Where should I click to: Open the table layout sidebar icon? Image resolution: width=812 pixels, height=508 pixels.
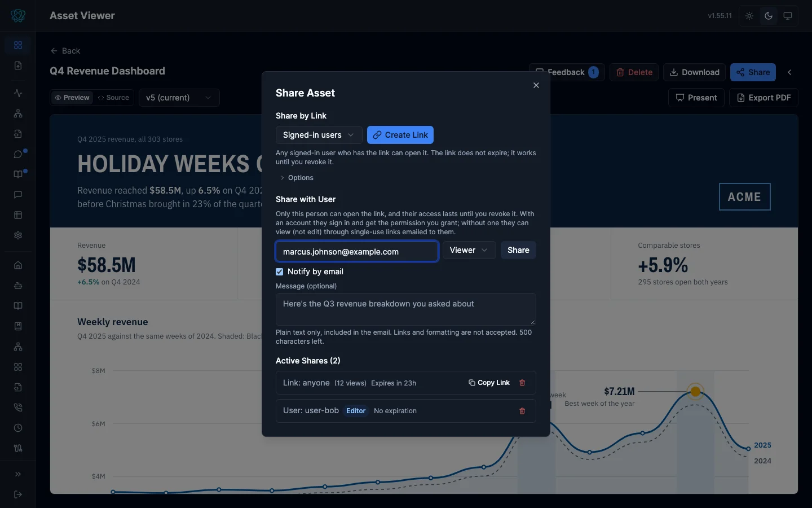click(x=18, y=215)
